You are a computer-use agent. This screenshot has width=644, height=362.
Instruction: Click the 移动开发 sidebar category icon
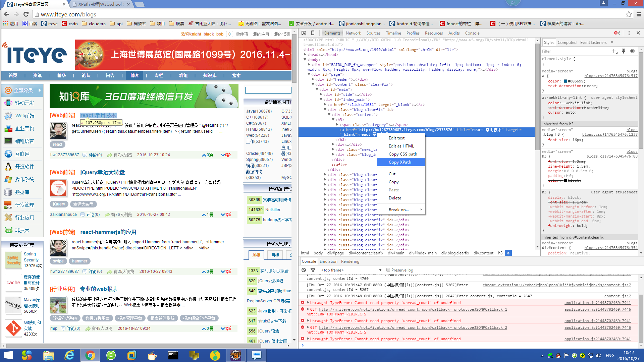(x=8, y=103)
